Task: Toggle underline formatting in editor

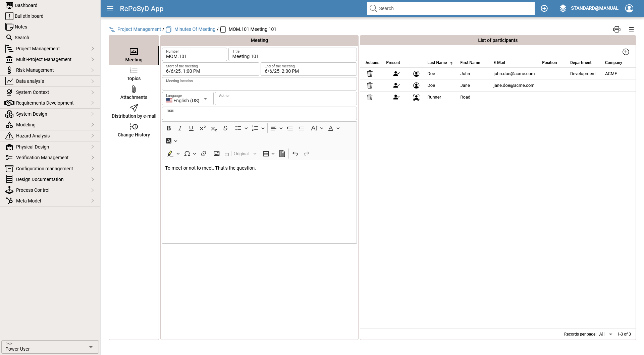Action: 191,128
